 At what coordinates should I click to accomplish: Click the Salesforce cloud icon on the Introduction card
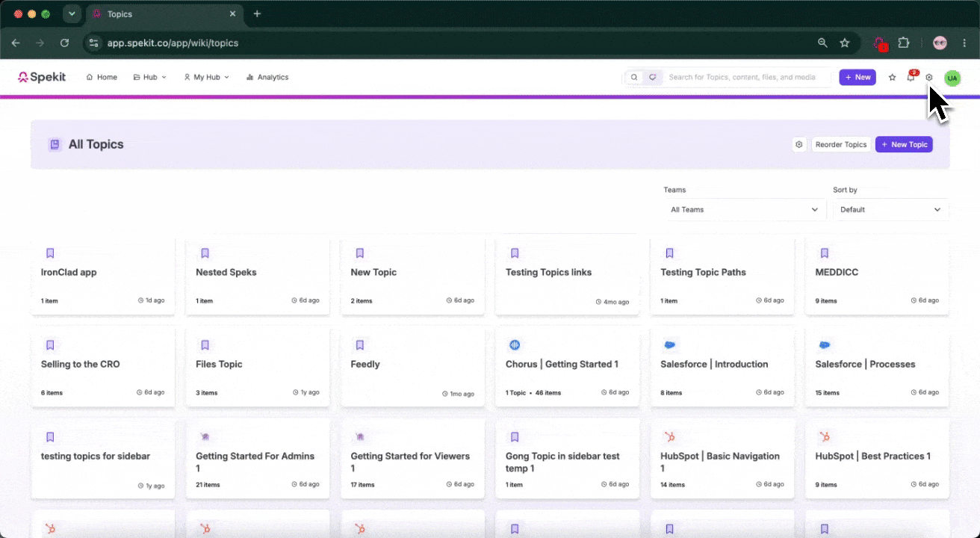(x=669, y=345)
